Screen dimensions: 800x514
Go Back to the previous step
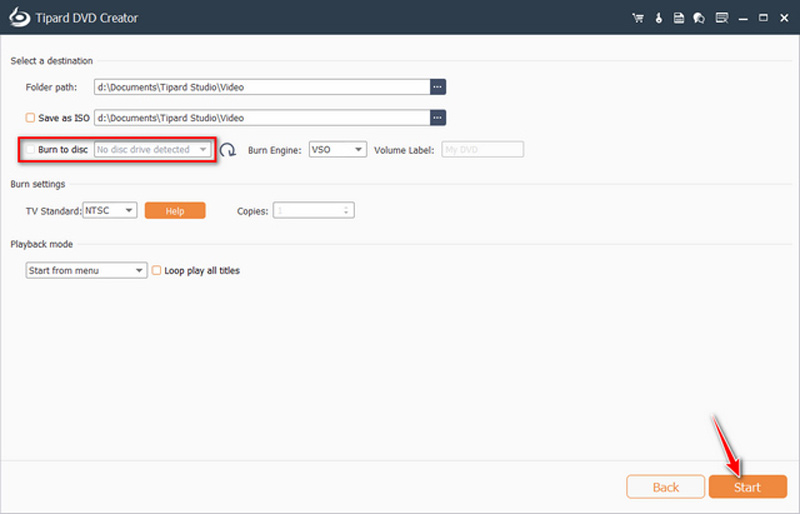coord(665,487)
